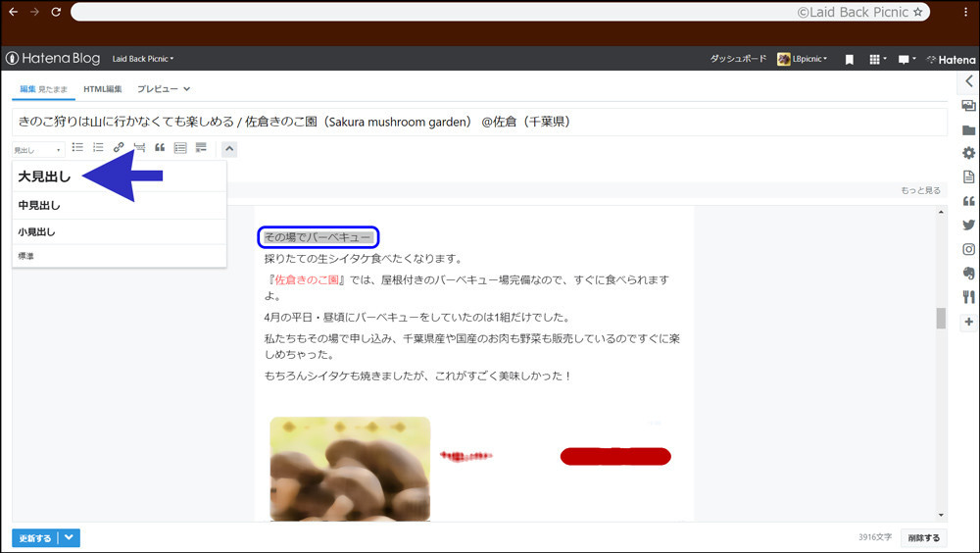This screenshot has height=553, width=980.
Task: Open the restaurant fork-and-knife panel in the sidebar
Action: click(x=969, y=297)
